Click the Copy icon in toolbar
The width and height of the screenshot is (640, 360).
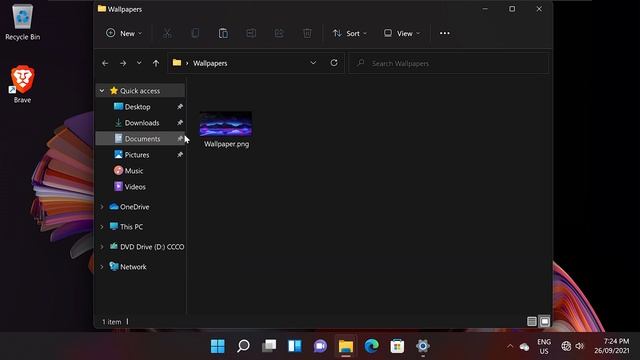tap(195, 33)
